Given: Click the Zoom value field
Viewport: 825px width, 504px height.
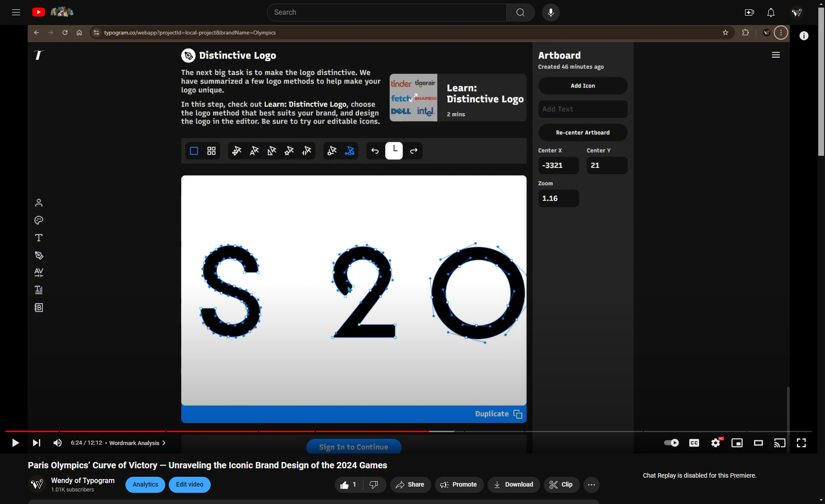Looking at the screenshot, I should (559, 199).
